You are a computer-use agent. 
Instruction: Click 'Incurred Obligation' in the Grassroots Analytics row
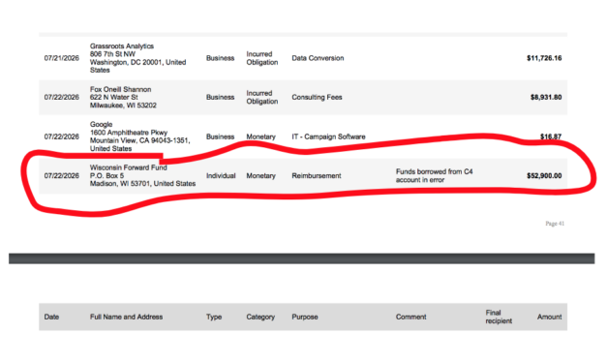pos(262,58)
